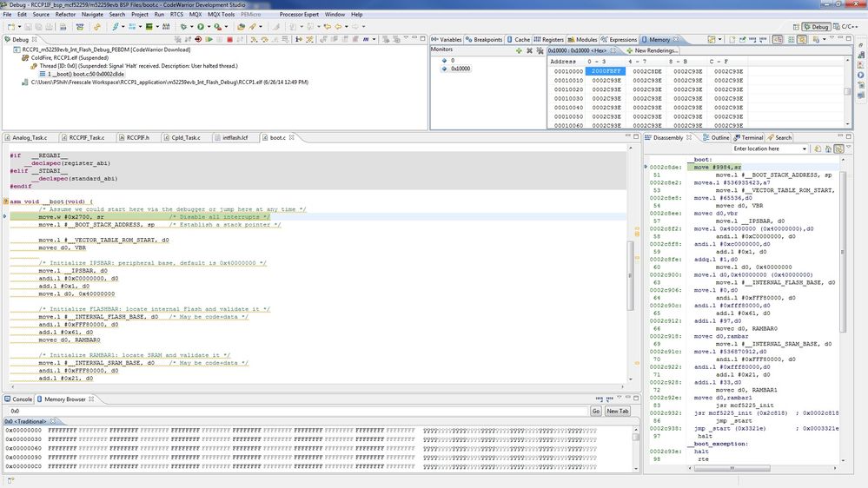Click Go button in Memory Browser
This screenshot has height=488, width=868.
(596, 411)
